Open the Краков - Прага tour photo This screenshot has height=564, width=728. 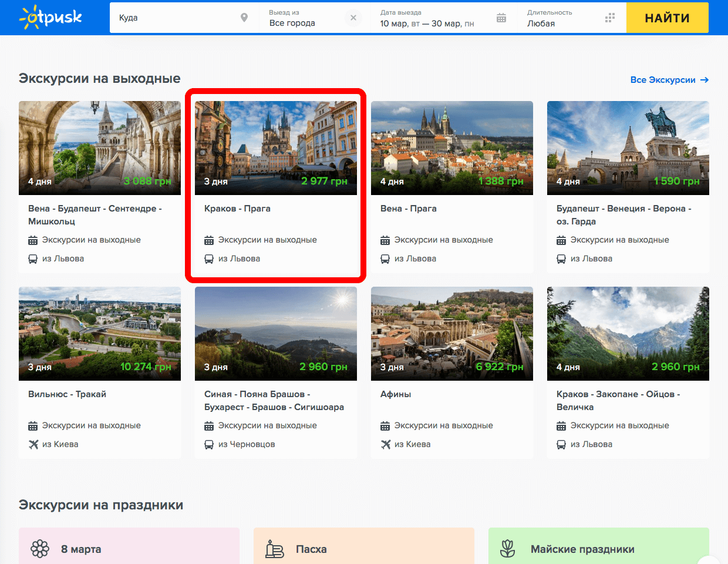[x=276, y=148]
